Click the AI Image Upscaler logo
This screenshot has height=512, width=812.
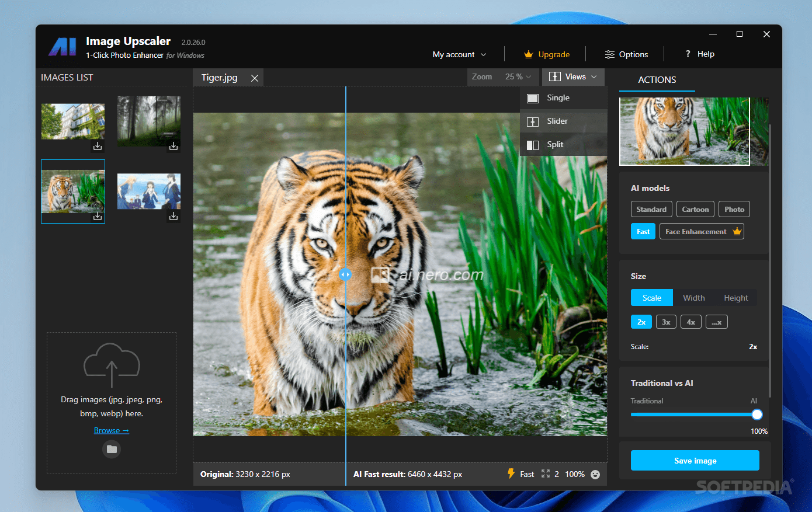tap(63, 47)
